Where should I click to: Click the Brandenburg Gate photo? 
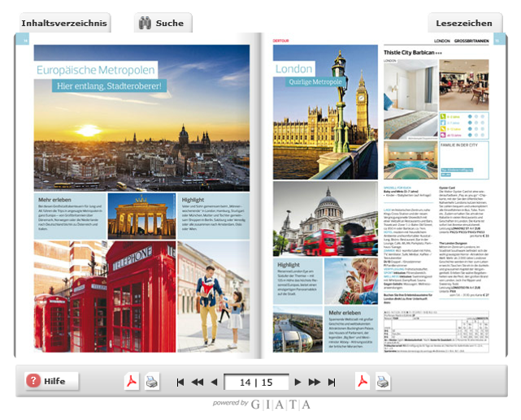click(x=141, y=216)
